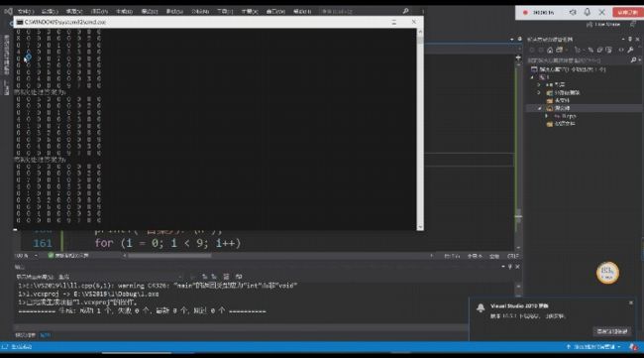Toggle word wrap icon in Output toolbar
644x358 pixels.
coord(239,277)
